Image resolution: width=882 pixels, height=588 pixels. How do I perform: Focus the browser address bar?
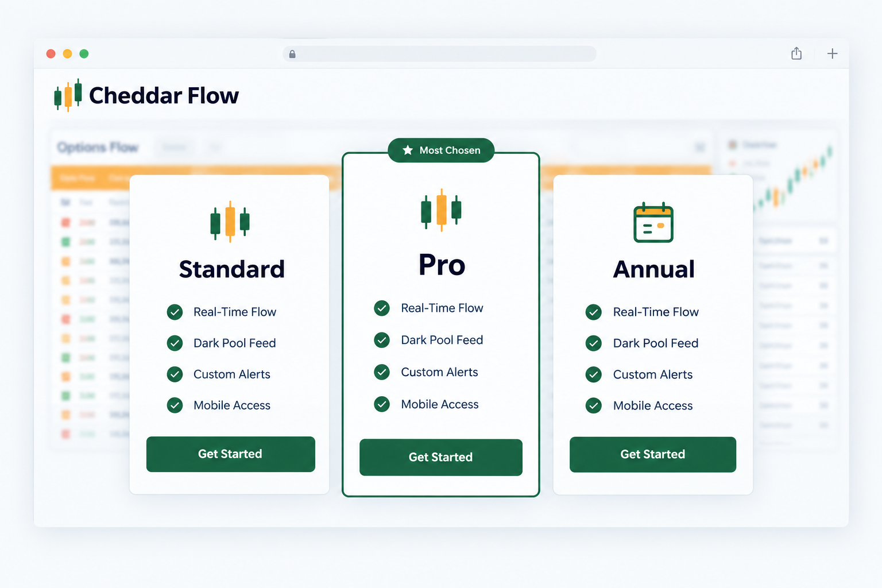pos(439,54)
